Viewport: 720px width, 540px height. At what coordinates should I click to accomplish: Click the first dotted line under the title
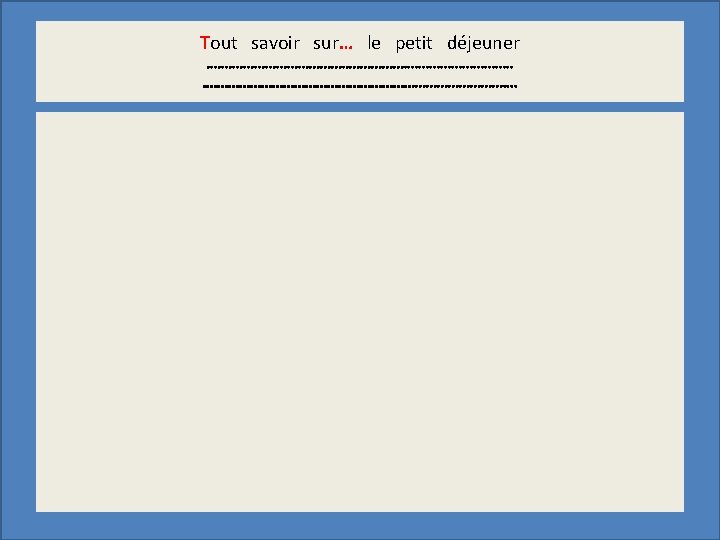click(x=360, y=68)
